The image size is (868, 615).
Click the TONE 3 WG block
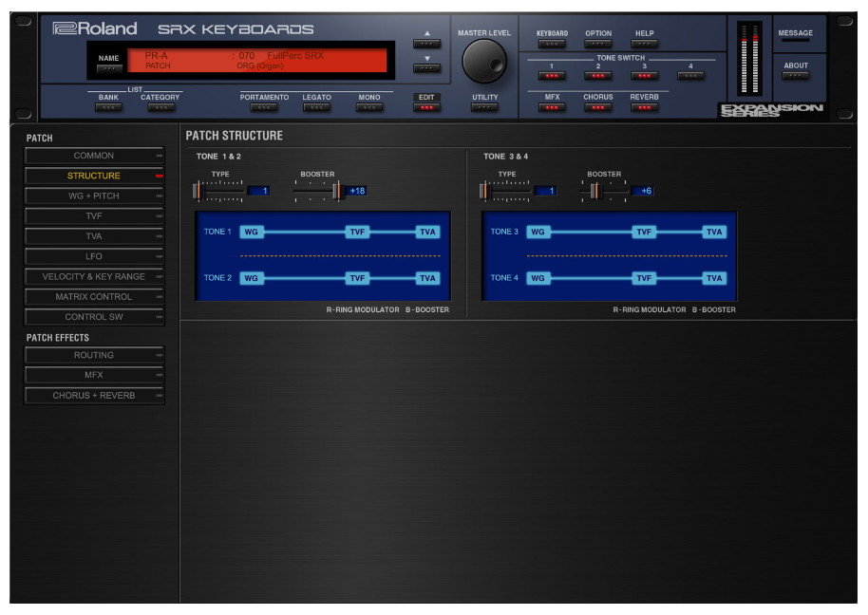click(538, 232)
